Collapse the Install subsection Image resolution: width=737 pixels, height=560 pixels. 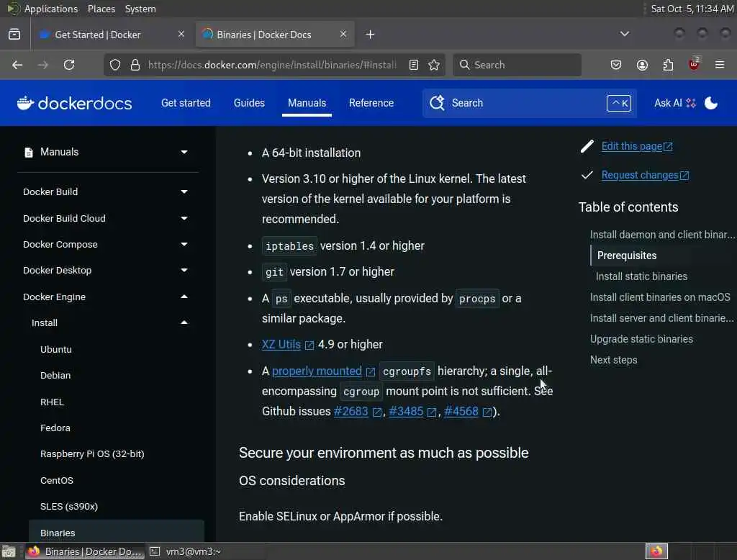coord(184,322)
